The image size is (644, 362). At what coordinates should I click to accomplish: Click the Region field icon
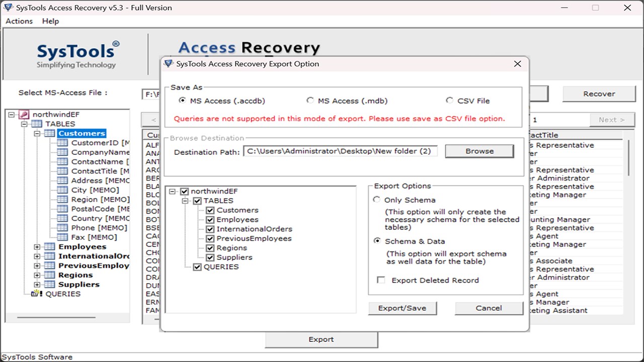[62, 199]
